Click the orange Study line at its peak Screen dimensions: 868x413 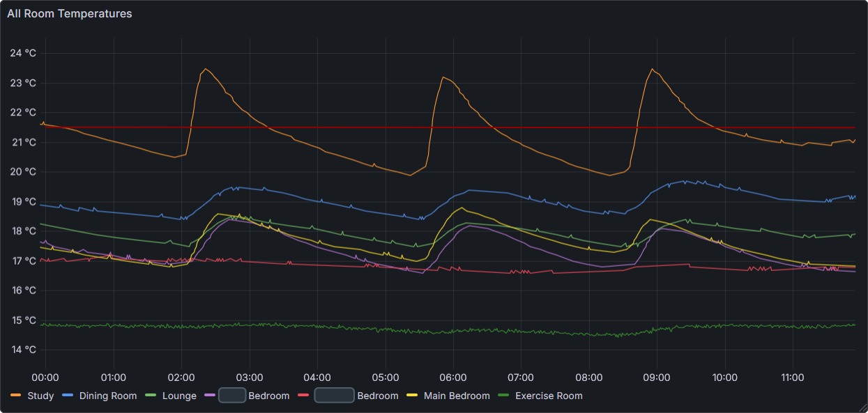click(x=204, y=70)
